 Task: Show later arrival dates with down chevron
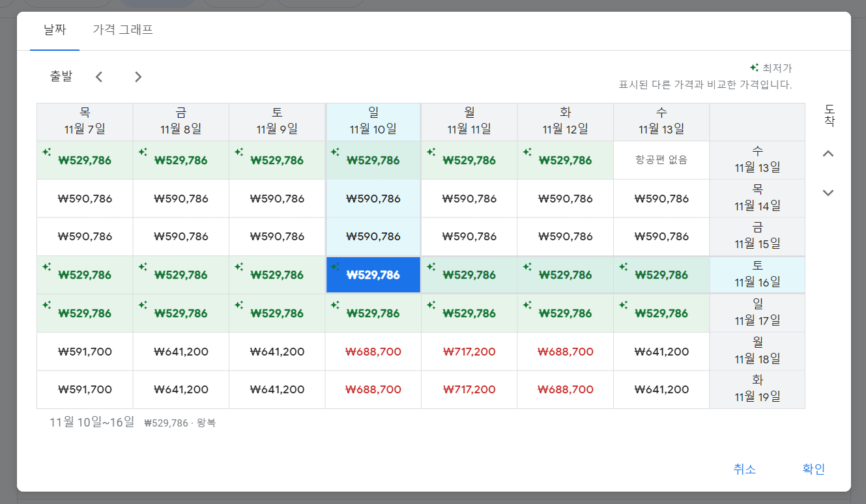click(828, 193)
